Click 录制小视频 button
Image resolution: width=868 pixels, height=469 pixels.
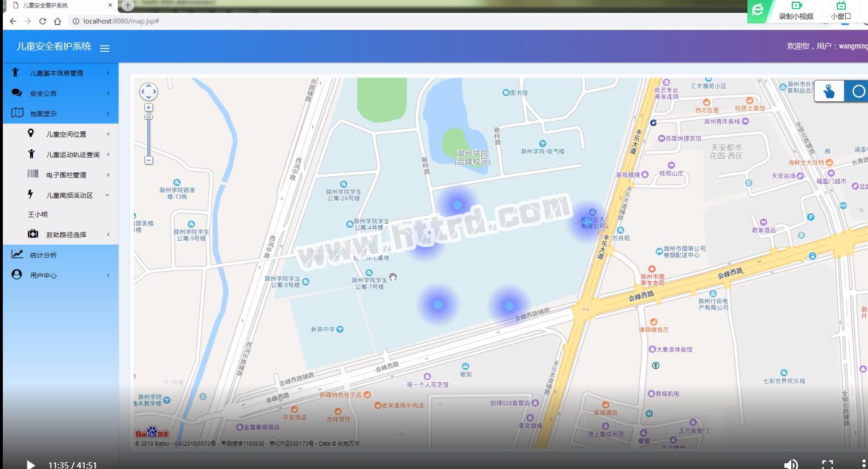click(x=796, y=11)
